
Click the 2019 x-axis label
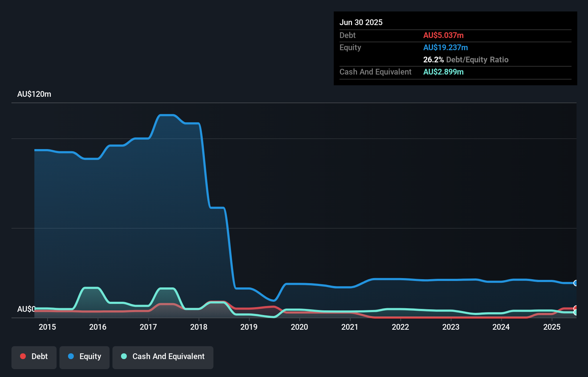click(249, 327)
